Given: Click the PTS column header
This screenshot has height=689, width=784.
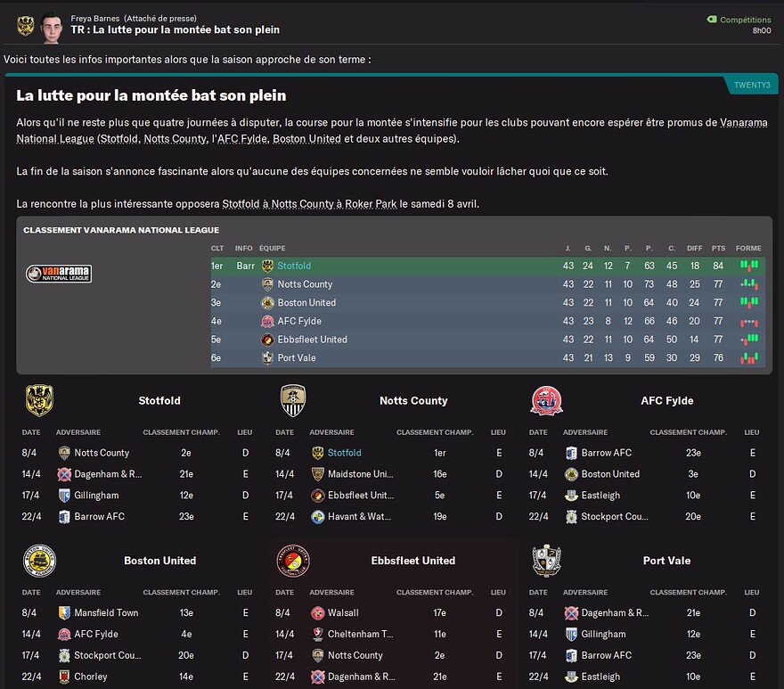Looking at the screenshot, I should coord(718,248).
